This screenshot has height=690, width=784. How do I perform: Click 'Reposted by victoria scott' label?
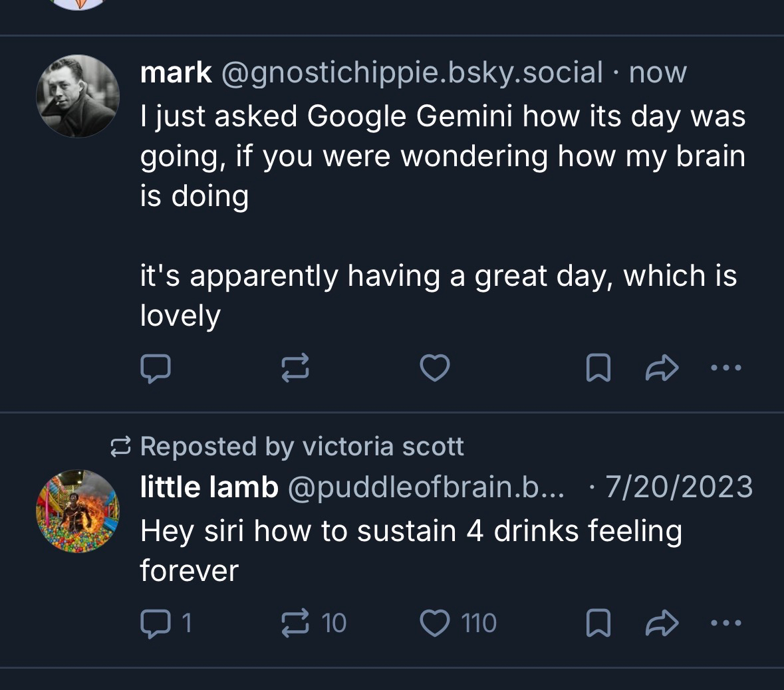coord(301,446)
